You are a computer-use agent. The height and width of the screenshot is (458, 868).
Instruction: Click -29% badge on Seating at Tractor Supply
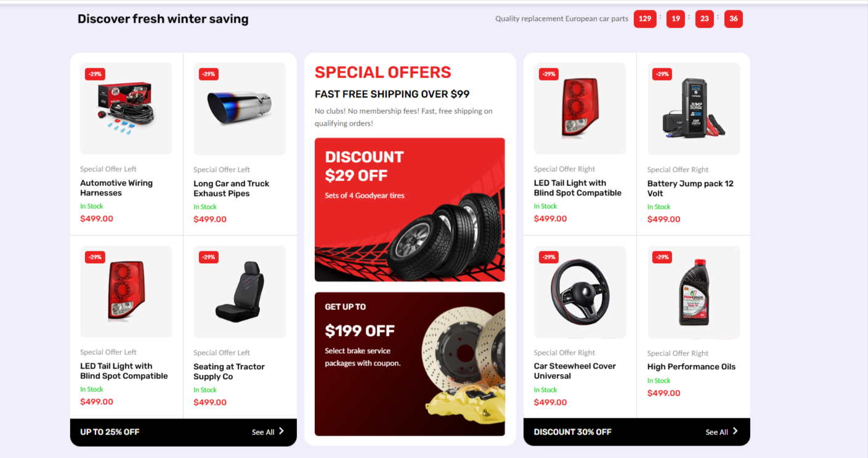(x=209, y=257)
